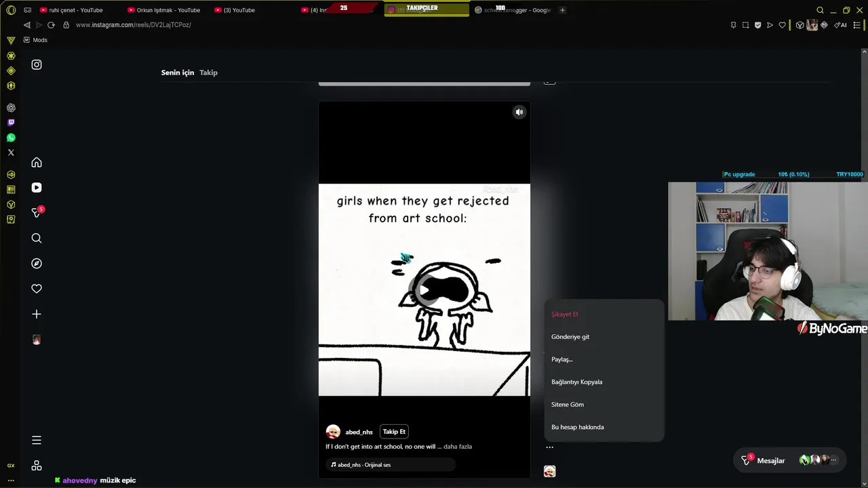View site info via padlock icon
Image resolution: width=868 pixels, height=488 pixels.
pyautogui.click(x=66, y=25)
